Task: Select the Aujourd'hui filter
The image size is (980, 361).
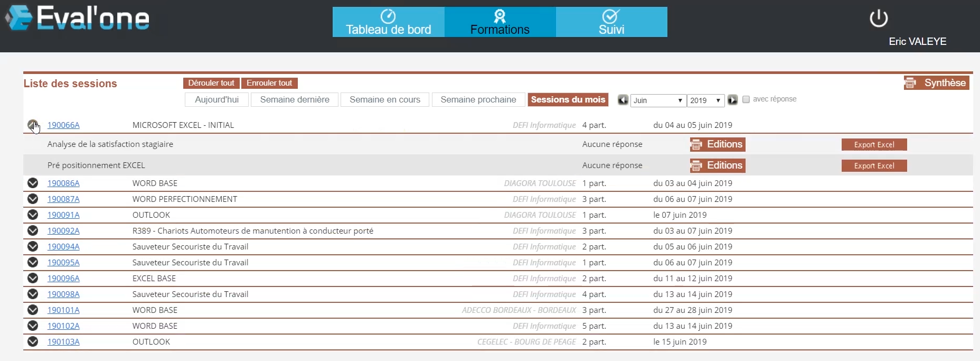Action: (216, 99)
